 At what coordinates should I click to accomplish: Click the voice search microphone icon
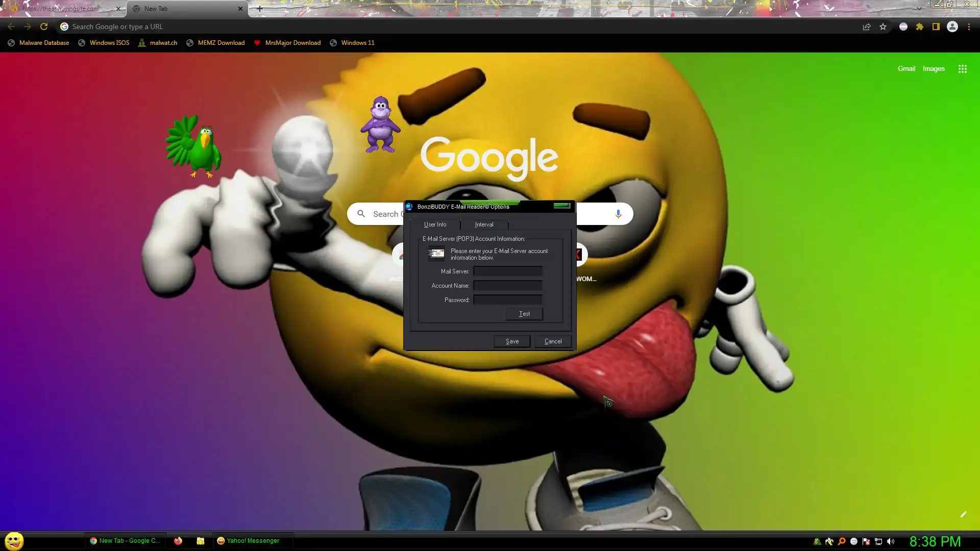tap(618, 214)
